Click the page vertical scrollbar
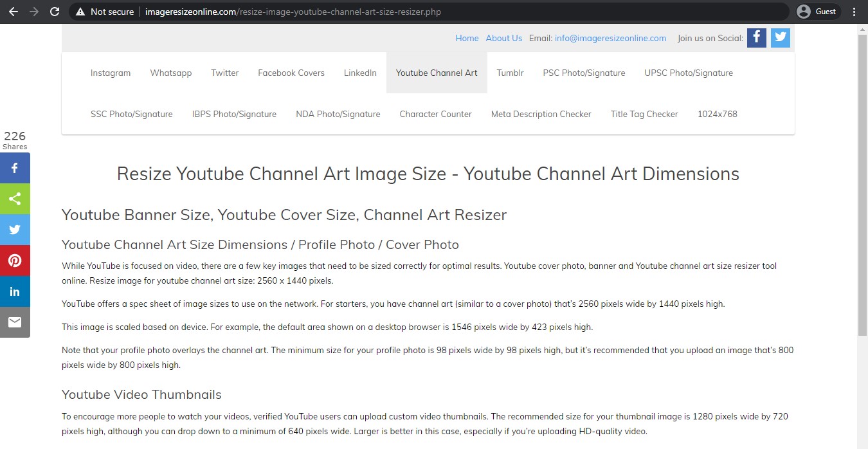 (862, 185)
